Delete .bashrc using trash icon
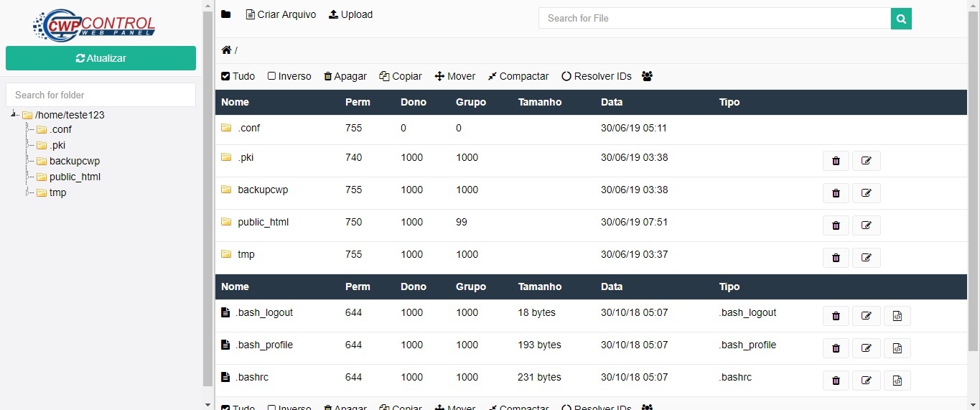Screen dimensions: 980x410 point(836,381)
